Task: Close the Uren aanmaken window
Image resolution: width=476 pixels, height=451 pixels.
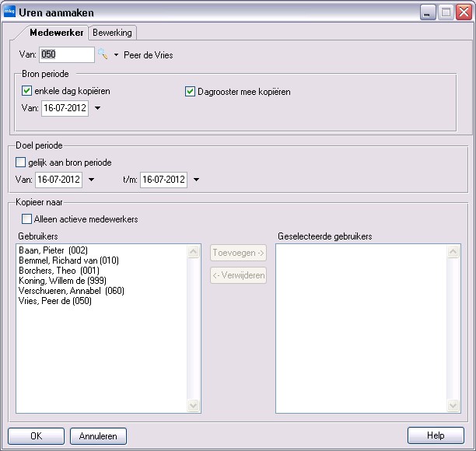Action: tap(464, 12)
